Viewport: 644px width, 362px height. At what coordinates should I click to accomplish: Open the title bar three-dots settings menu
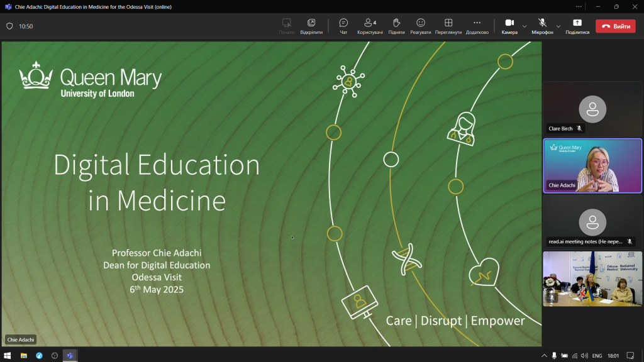coord(579,6)
